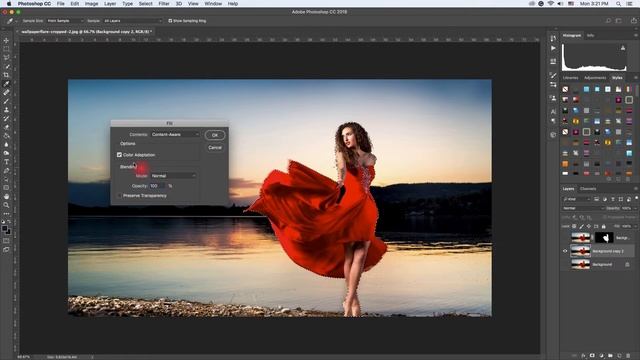Open the Character panel icon
The image size is (640, 360).
553,111
